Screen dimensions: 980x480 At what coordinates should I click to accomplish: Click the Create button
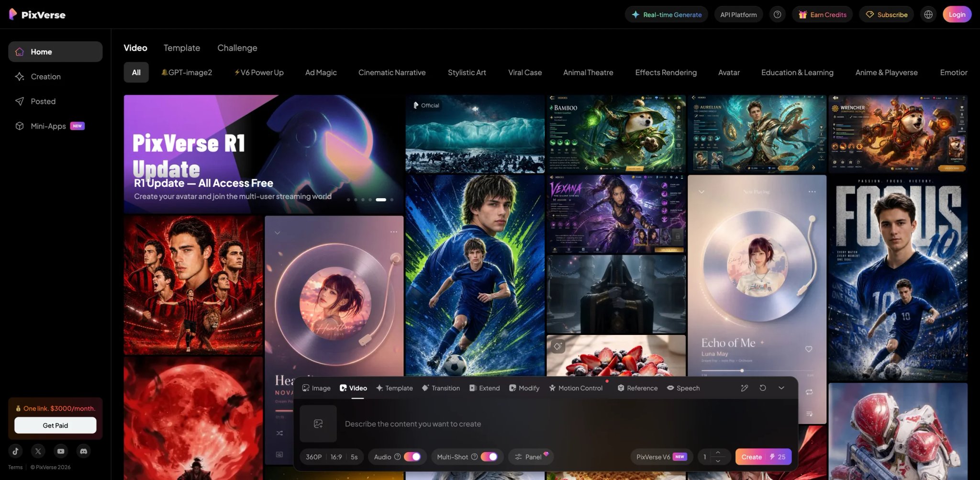763,457
